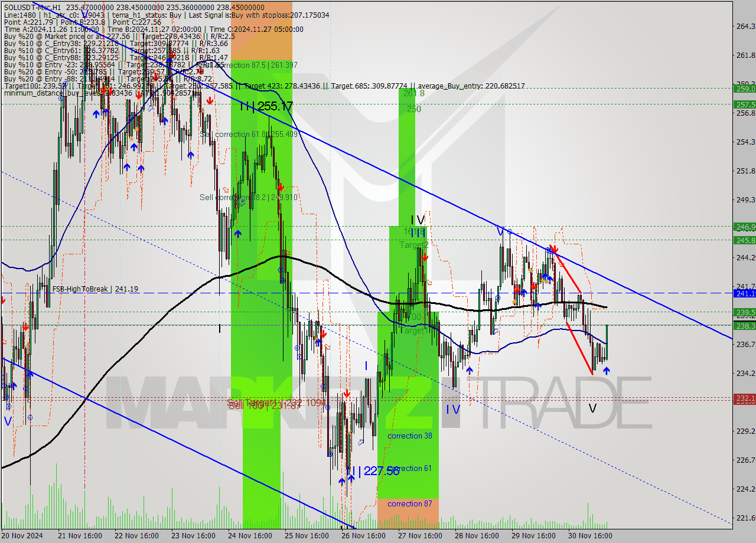Image resolution: width=756 pixels, height=543 pixels.
Task: Click the '27 Nov 16:00' time axis label
Action: [x=421, y=536]
